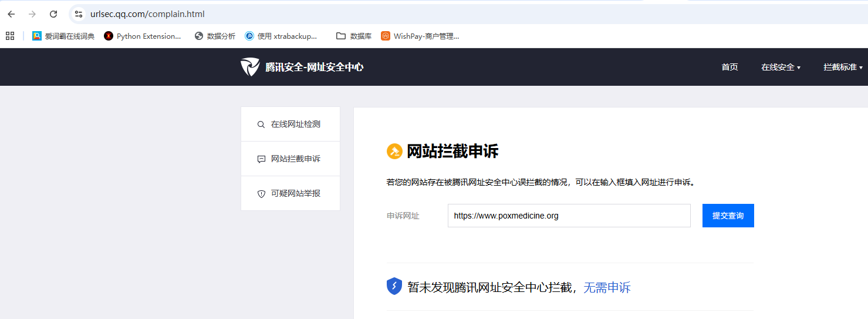868x319 pixels.
Task: Click the 申诉网址 label
Action: click(403, 216)
